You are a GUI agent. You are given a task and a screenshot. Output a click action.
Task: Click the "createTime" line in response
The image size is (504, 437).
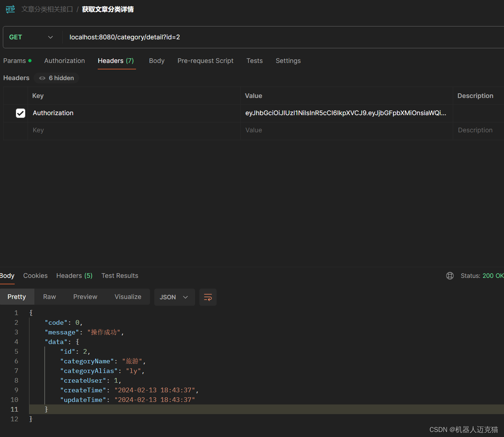coord(130,390)
